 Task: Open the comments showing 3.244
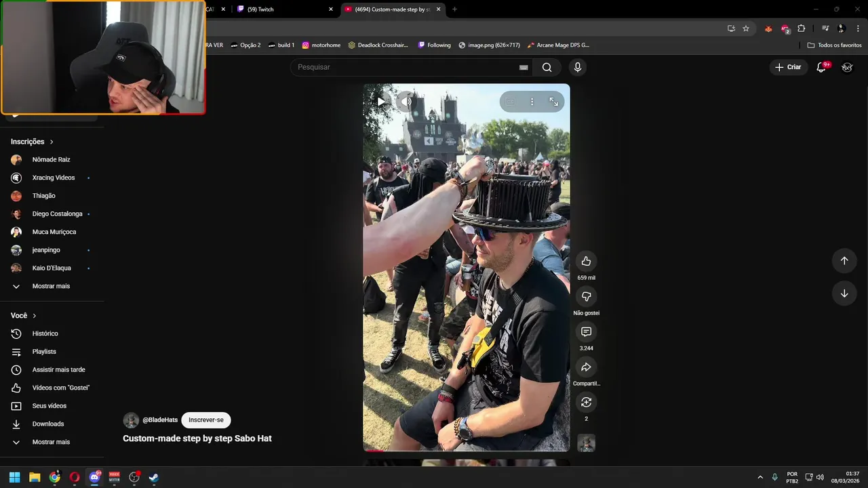pyautogui.click(x=586, y=331)
